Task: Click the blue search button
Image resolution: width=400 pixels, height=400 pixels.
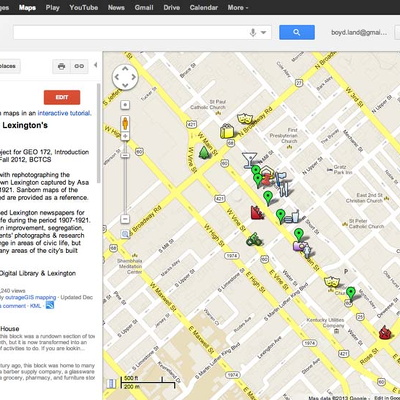Action: point(297,32)
